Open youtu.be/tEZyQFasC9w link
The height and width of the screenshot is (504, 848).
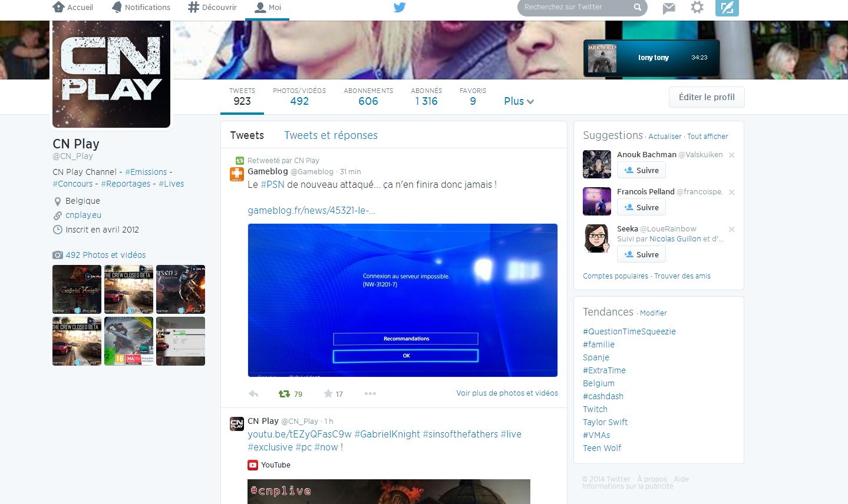pos(299,434)
